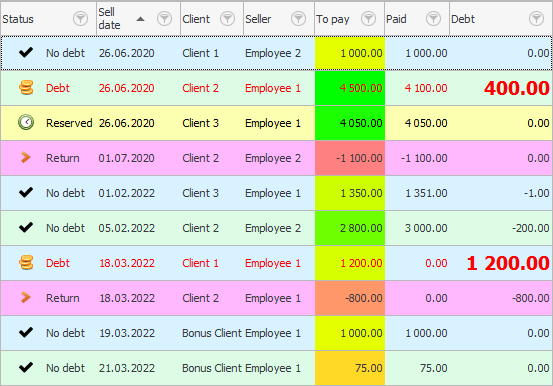
Task: Select the 400.00 debt value
Action: pos(517,88)
